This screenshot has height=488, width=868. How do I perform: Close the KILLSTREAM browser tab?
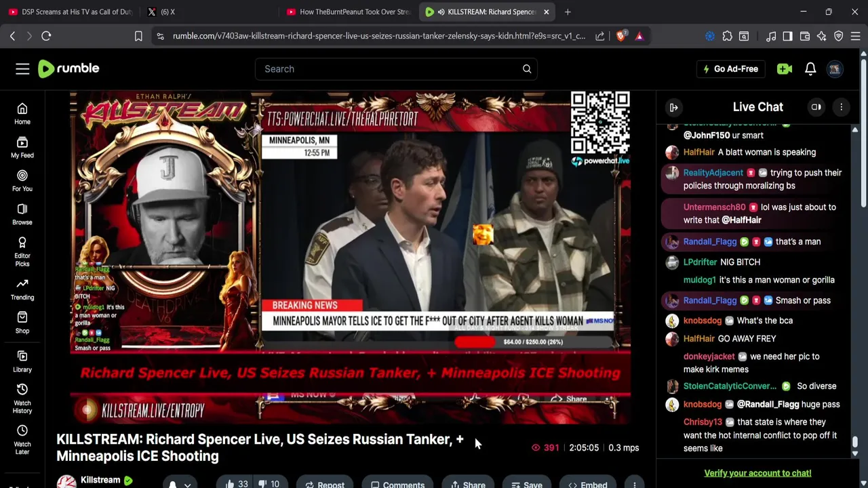[x=547, y=12]
